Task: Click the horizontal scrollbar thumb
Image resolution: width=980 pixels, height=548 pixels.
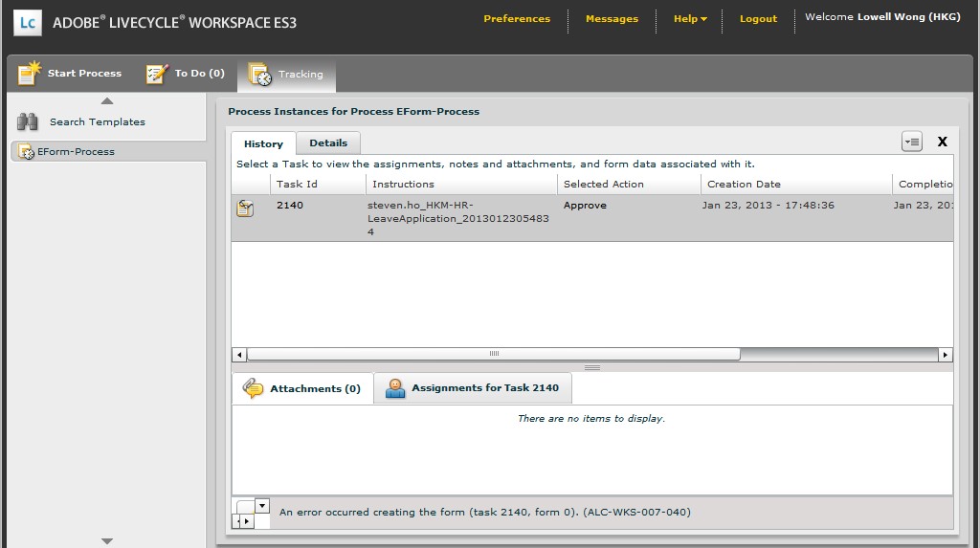Action: (494, 354)
